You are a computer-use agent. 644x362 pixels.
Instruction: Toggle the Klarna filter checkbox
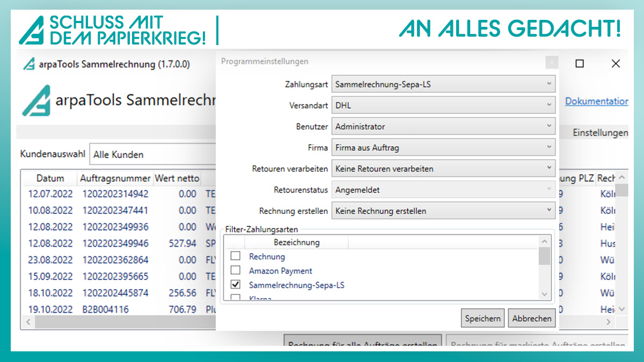pyautogui.click(x=235, y=297)
